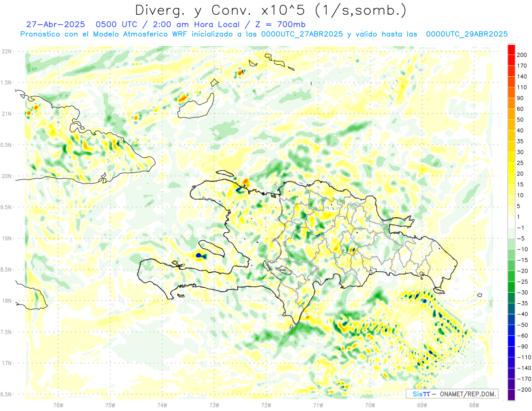Viewport: 532px width, 411px height.
Task: Click the '-200' value on color scale
Action: 524,390
